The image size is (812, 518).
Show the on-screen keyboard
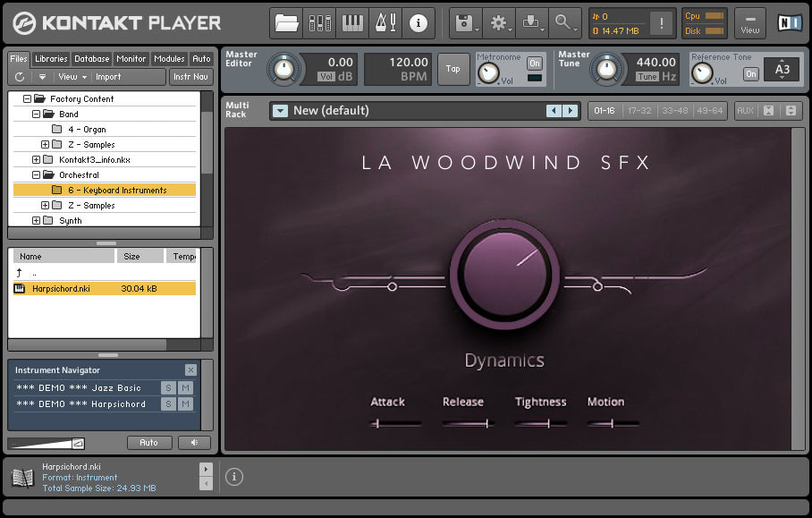(x=352, y=23)
